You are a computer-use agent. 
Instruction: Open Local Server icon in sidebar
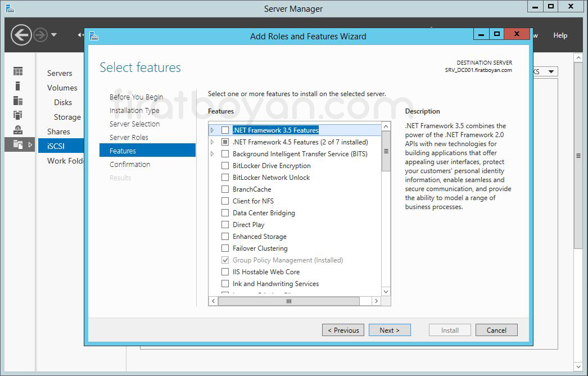point(17,86)
